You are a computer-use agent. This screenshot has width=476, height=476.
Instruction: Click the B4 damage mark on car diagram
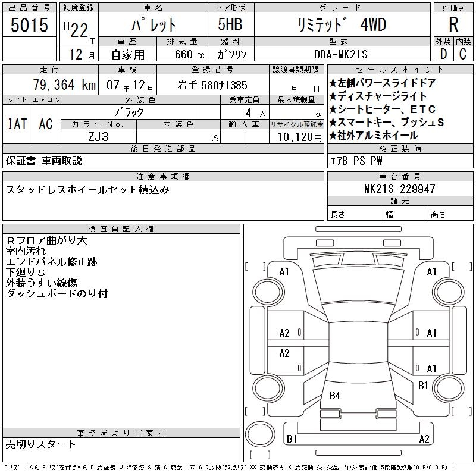pos(335,395)
